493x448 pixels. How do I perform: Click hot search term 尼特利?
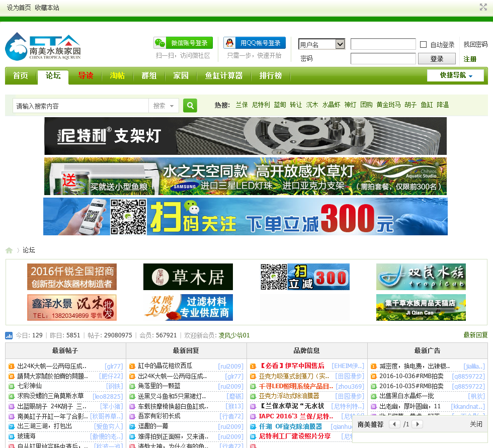pos(261,105)
